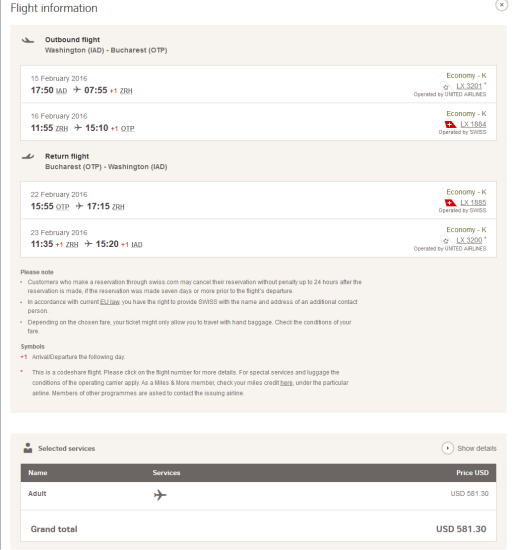
Task: Click the IAD airport code at 17:50 departure
Action: tap(61, 91)
